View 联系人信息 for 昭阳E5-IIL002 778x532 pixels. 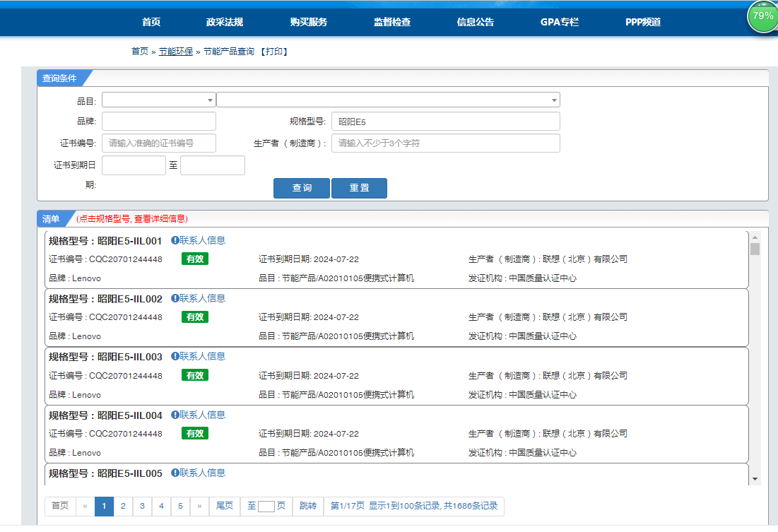[x=202, y=298]
